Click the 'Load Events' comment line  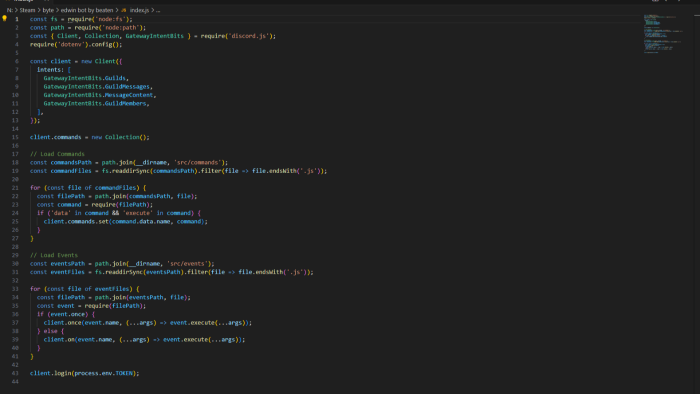[54, 255]
